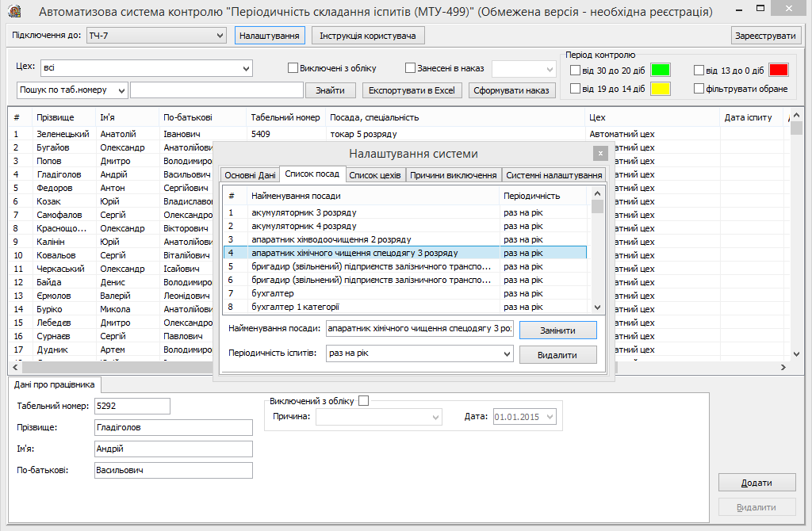The height and width of the screenshot is (531, 812).
Task: Enable the Виключені з обліку checkbox
Action: (293, 68)
